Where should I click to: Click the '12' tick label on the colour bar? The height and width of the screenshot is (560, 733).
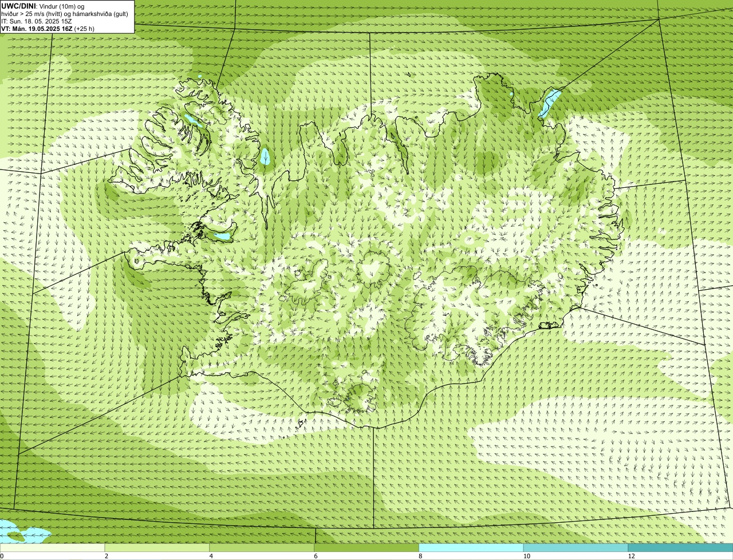(x=631, y=556)
